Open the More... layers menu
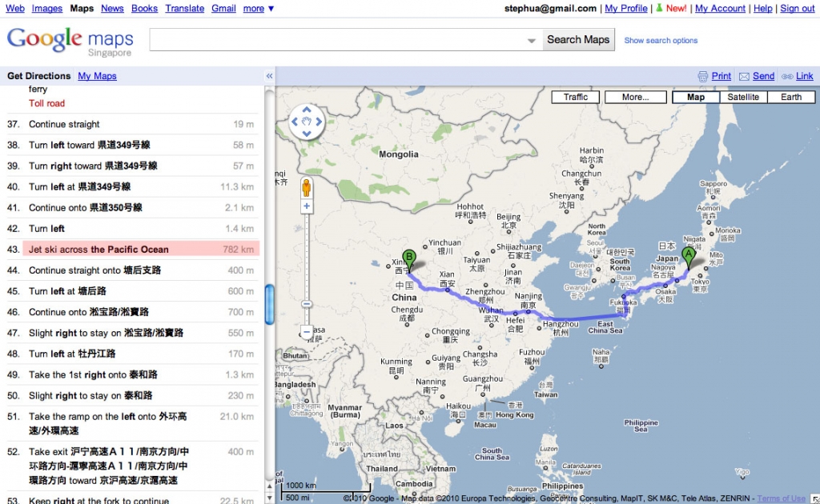This screenshot has height=504, width=820. tap(635, 97)
